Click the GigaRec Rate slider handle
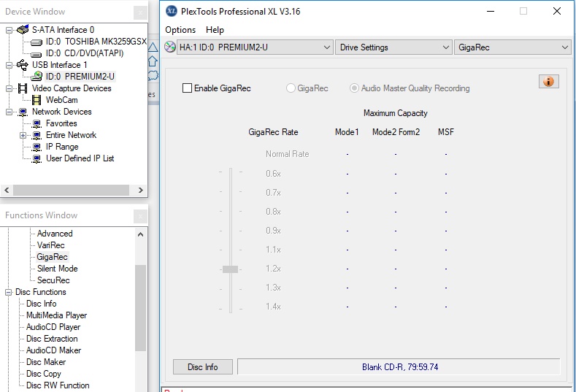This screenshot has width=576, height=392. [x=230, y=269]
